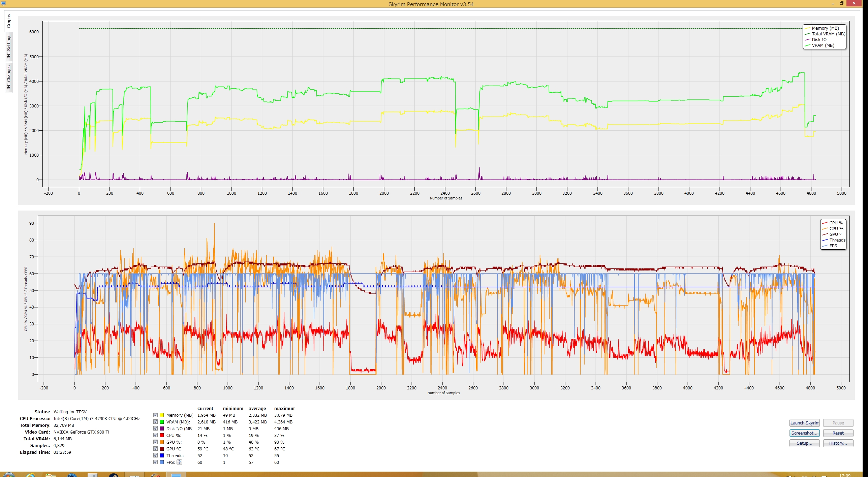Click the FPS average value 57
Viewport: 868px width, 477px height.
tap(251, 462)
